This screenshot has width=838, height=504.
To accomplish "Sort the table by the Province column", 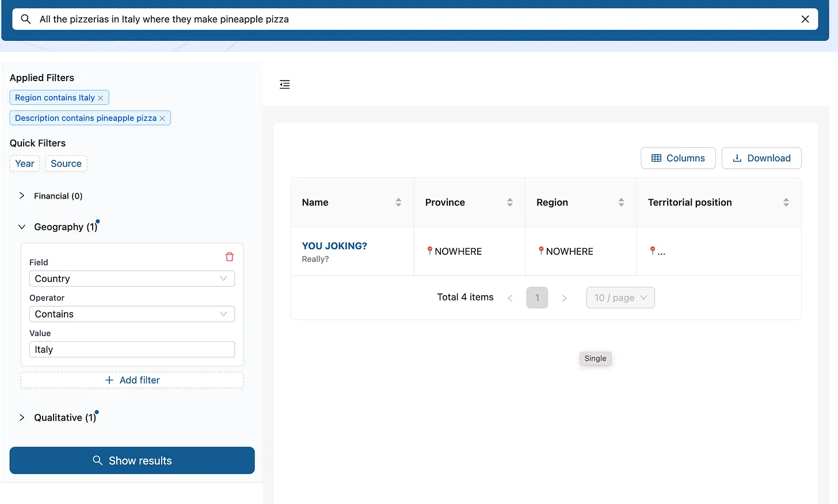I will (509, 203).
